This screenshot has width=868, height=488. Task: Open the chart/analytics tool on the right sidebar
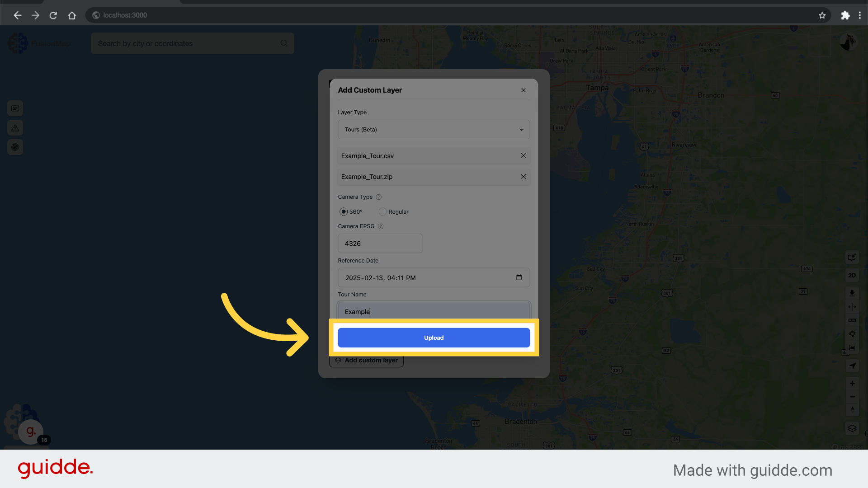pos(852,347)
